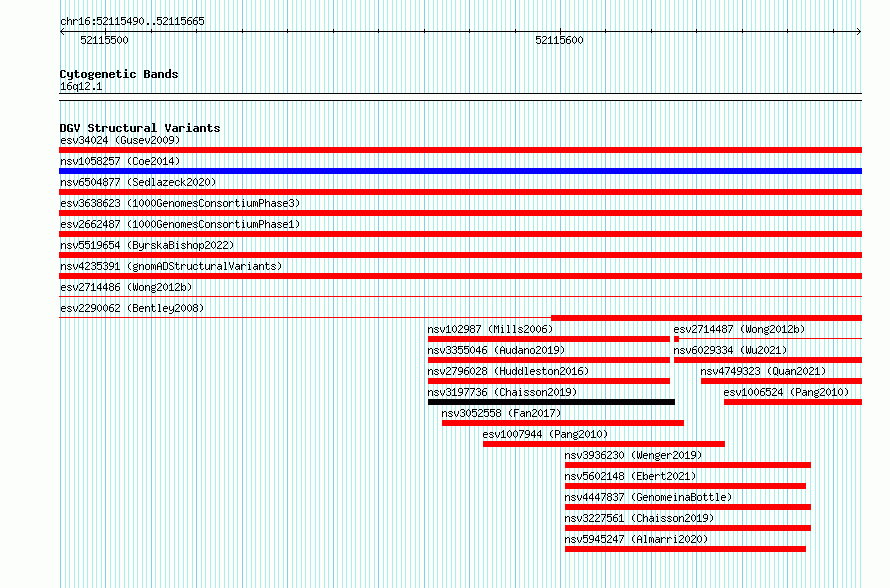Click the thick red segment of esv2290062

pyautogui.click(x=707, y=318)
